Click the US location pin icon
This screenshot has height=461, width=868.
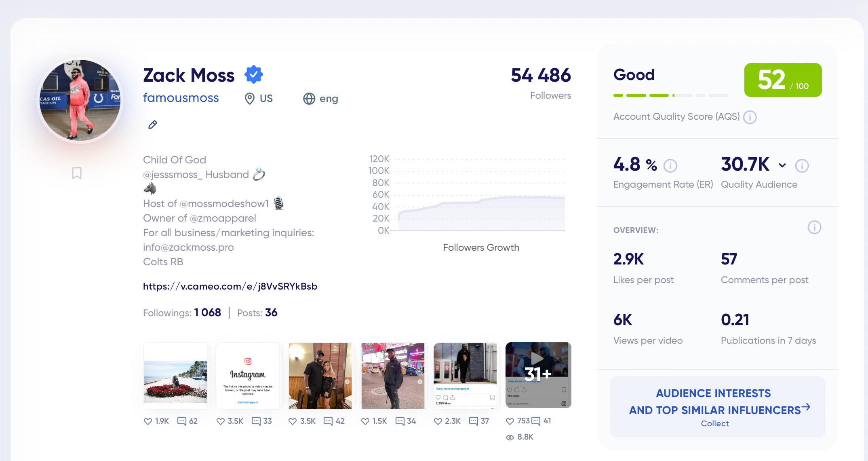(x=250, y=99)
